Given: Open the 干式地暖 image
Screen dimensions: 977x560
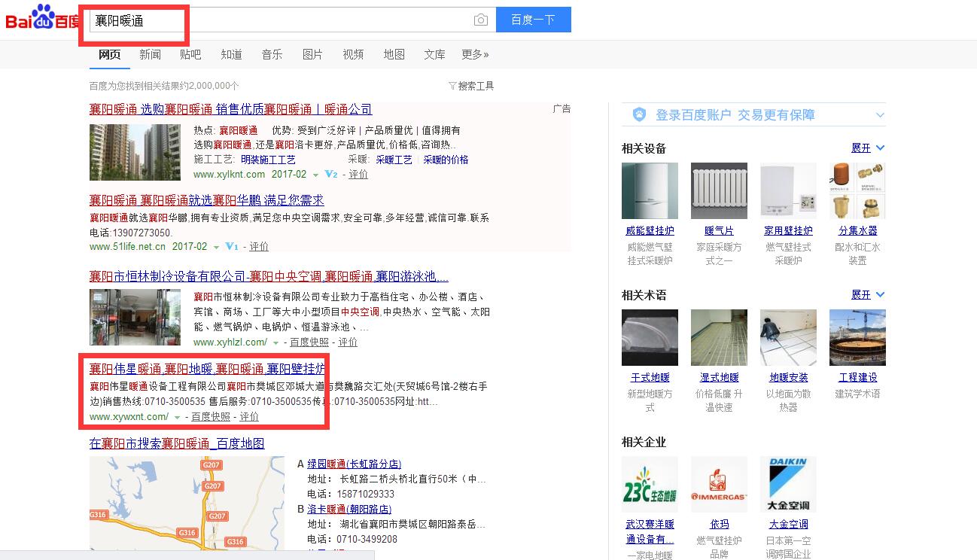Looking at the screenshot, I should click(650, 337).
